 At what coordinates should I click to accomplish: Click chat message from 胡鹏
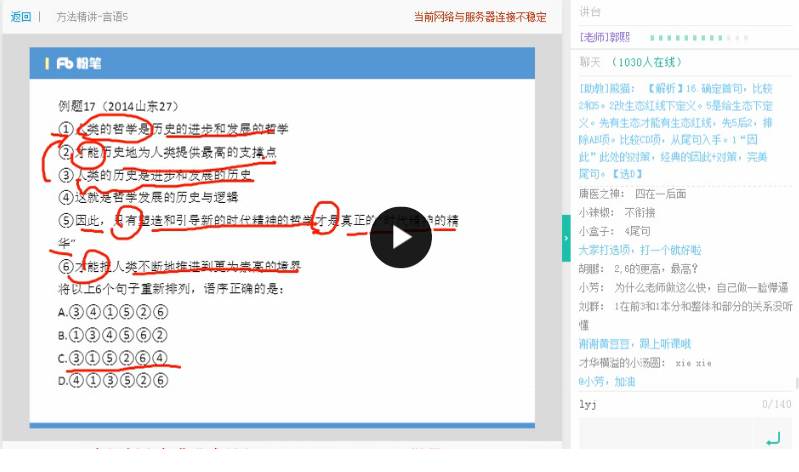[638, 269]
